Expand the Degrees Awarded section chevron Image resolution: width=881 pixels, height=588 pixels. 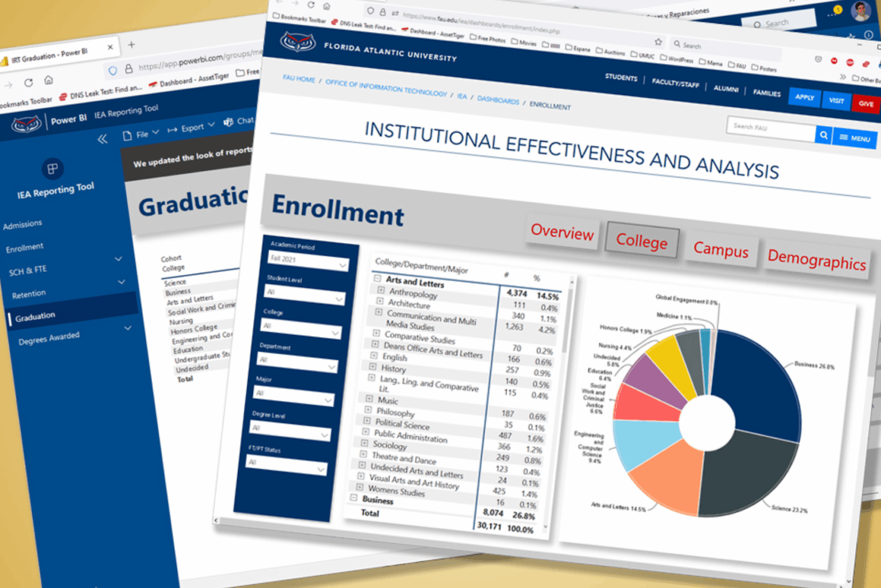[x=127, y=328]
